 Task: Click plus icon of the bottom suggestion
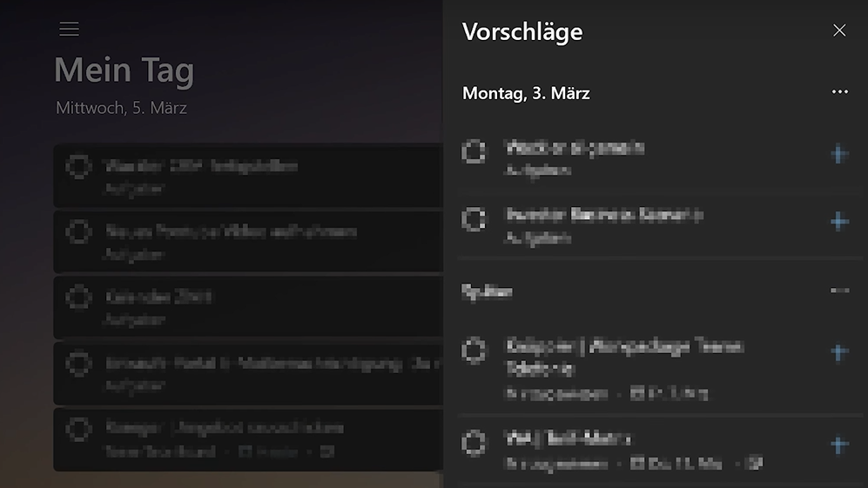(838, 445)
